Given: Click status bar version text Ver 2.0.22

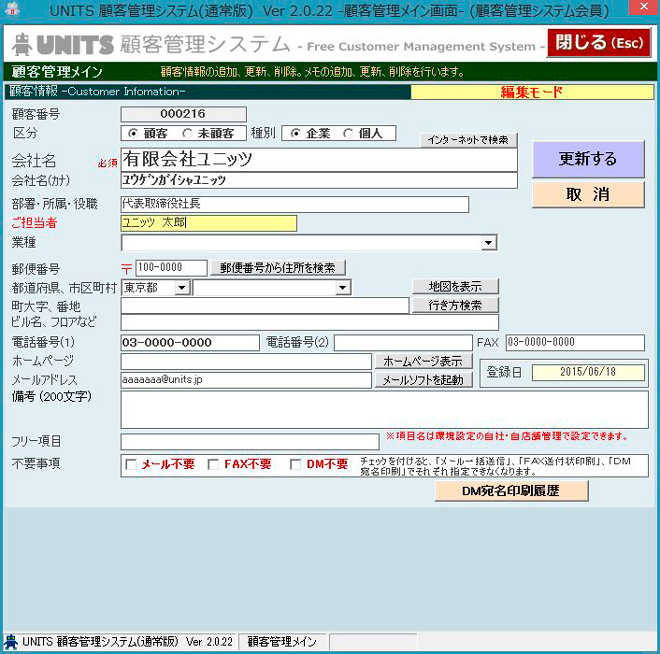Looking at the screenshot, I should [x=209, y=642].
